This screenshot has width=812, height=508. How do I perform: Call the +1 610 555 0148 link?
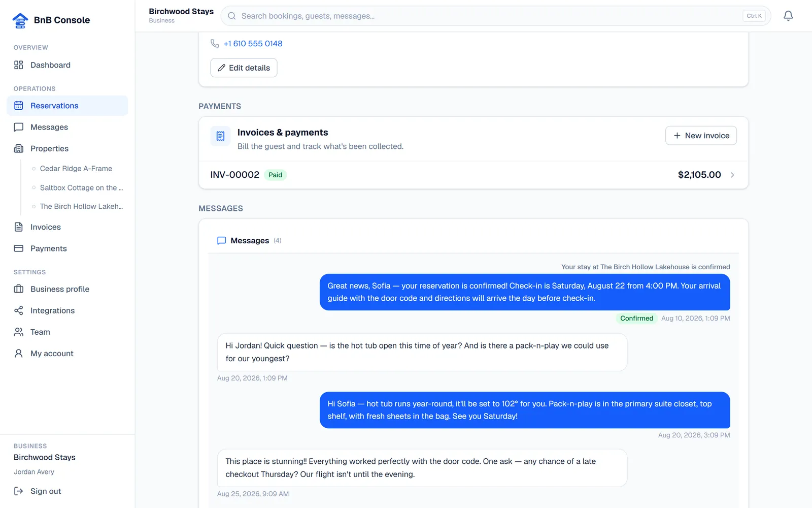click(x=253, y=44)
